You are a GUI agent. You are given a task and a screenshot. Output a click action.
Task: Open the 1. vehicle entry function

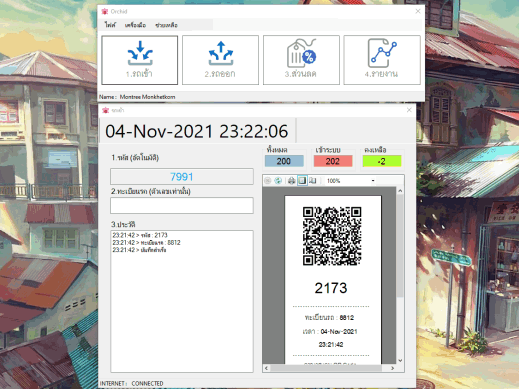pos(139,60)
